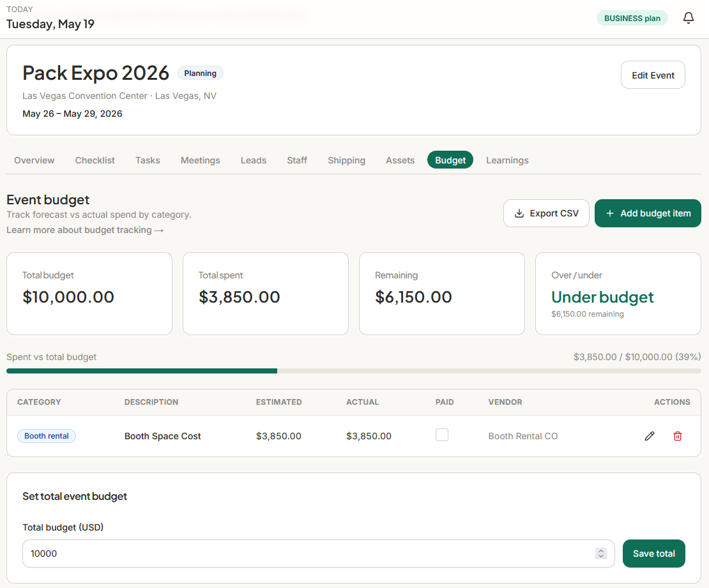709x588 pixels.
Task: Open the Assets tab
Action: [400, 160]
